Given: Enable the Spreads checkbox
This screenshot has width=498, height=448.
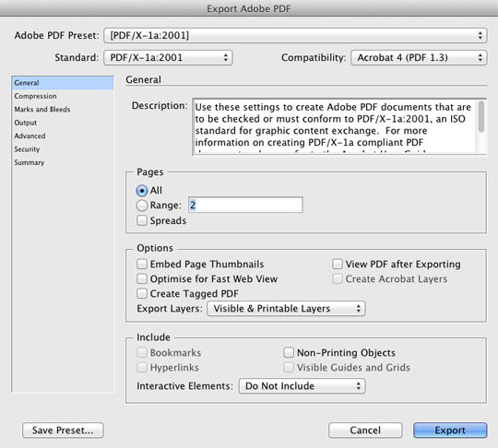Looking at the screenshot, I should pos(142,220).
